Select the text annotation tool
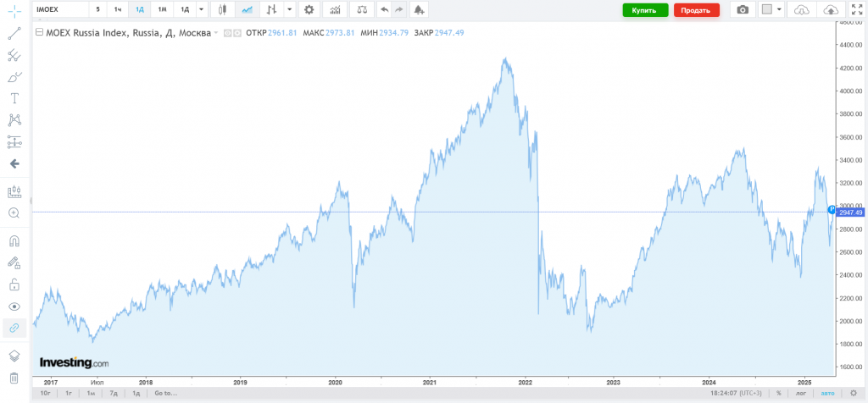Image resolution: width=868 pixels, height=403 pixels. click(x=14, y=98)
